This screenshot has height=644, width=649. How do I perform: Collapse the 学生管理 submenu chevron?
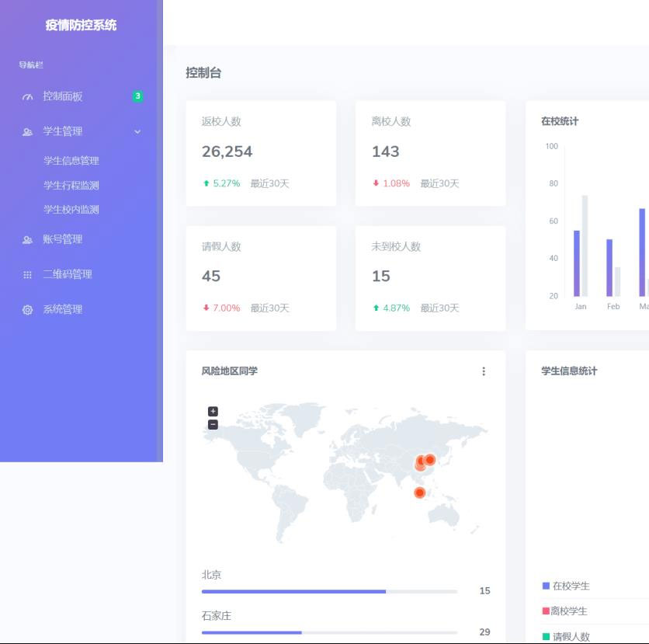coord(137,132)
